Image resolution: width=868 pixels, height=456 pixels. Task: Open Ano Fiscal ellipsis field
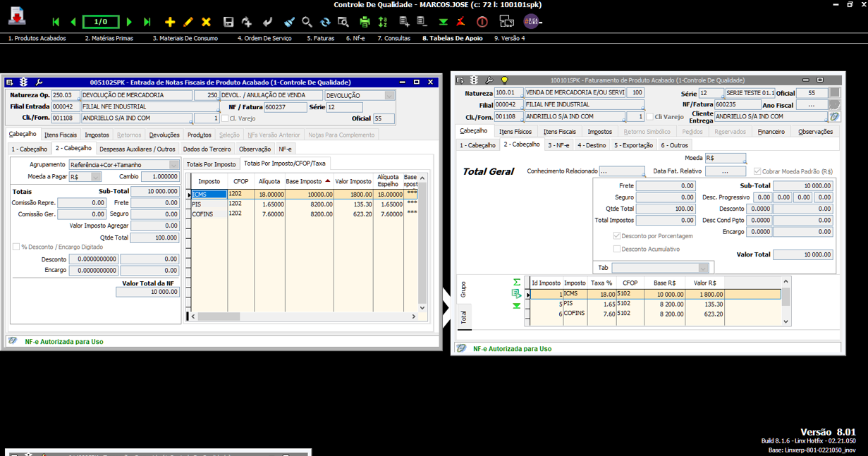(x=812, y=105)
